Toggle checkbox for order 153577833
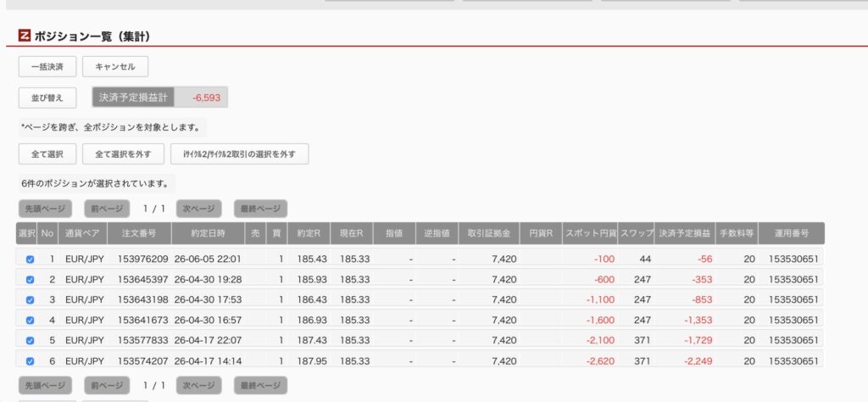The width and height of the screenshot is (868, 402). 30,341
